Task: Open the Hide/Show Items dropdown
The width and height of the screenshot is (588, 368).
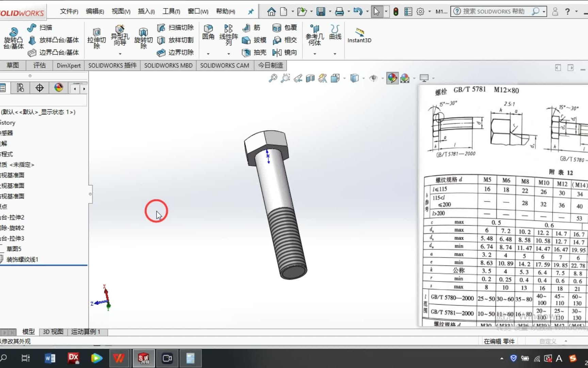Action: coord(382,78)
